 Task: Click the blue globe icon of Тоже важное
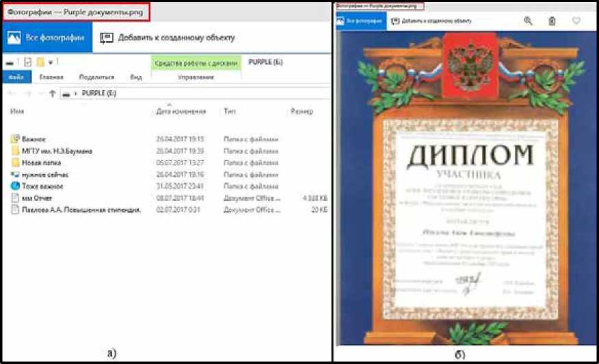pos(15,186)
